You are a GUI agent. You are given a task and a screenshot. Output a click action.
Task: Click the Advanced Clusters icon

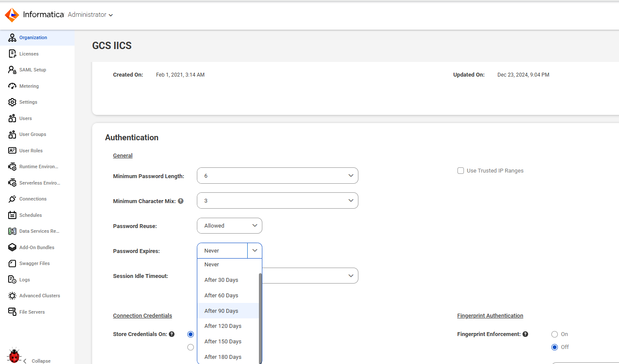[x=12, y=296]
